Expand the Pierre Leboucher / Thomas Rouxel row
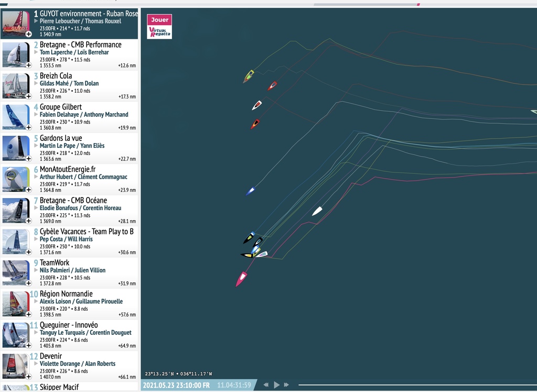The height and width of the screenshot is (392, 537). pyautogui.click(x=36, y=21)
